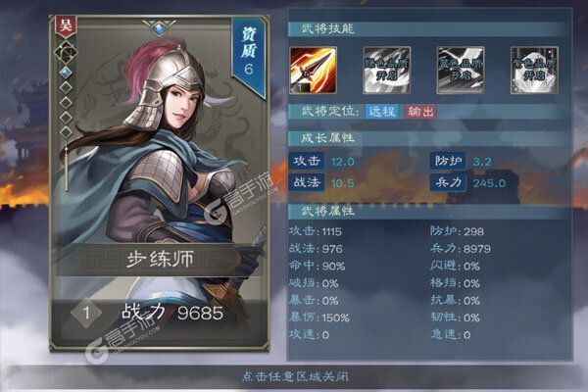Select the locked purple quality skill slot
Image resolution: width=588 pixels, height=392 pixels.
pyautogui.click(x=534, y=71)
